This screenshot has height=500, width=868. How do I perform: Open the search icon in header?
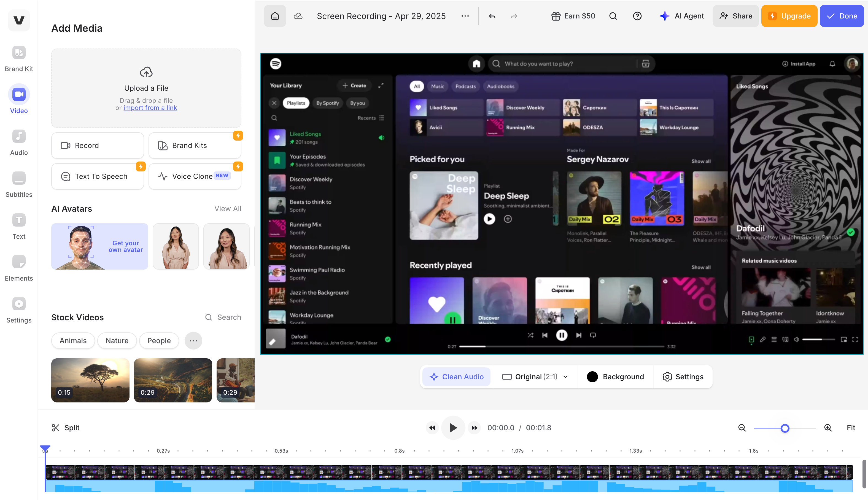click(613, 16)
